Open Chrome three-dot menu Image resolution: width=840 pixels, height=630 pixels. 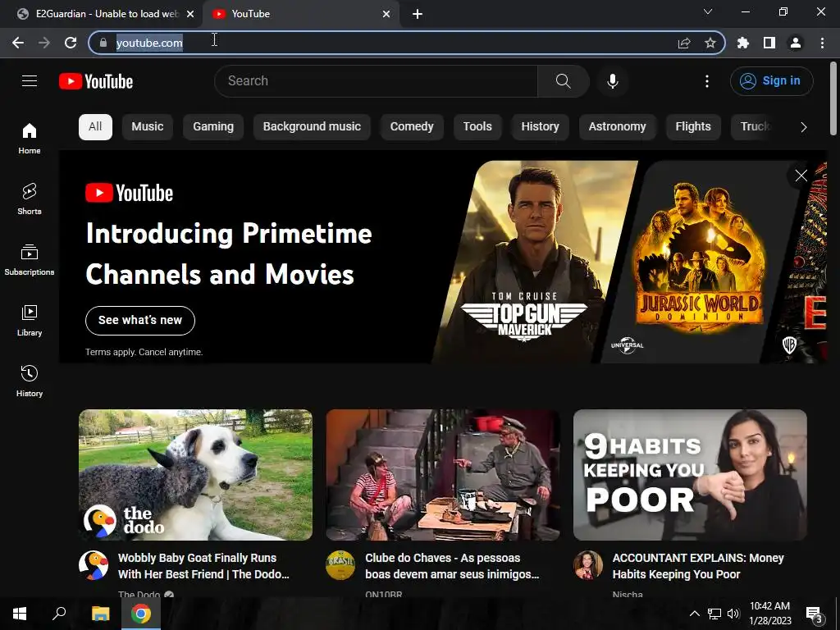coord(822,43)
